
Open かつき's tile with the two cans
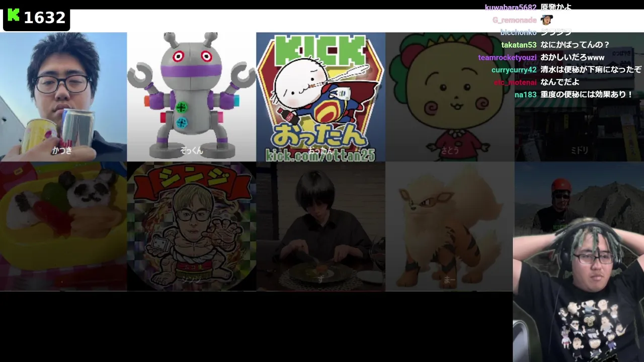click(63, 97)
